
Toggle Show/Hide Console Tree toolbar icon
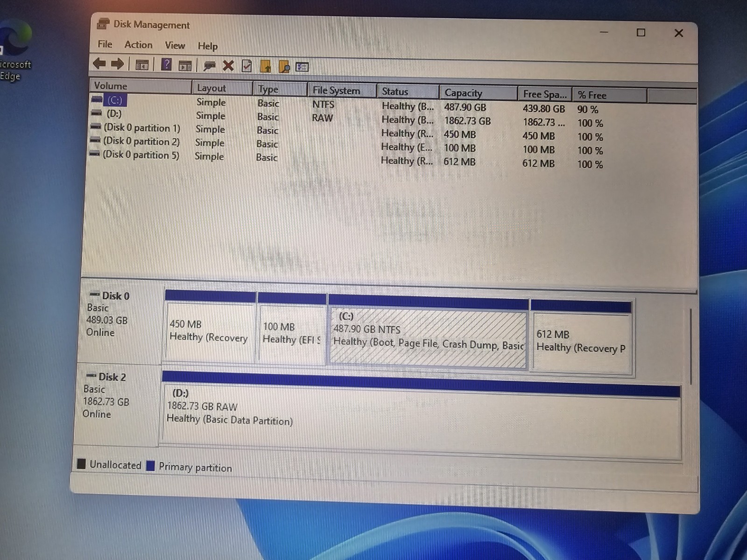click(x=142, y=65)
